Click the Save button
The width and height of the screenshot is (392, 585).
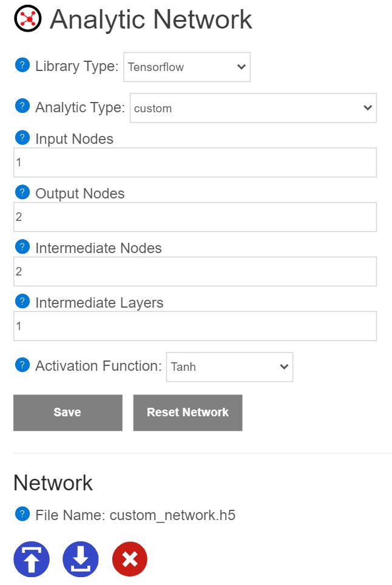point(68,413)
